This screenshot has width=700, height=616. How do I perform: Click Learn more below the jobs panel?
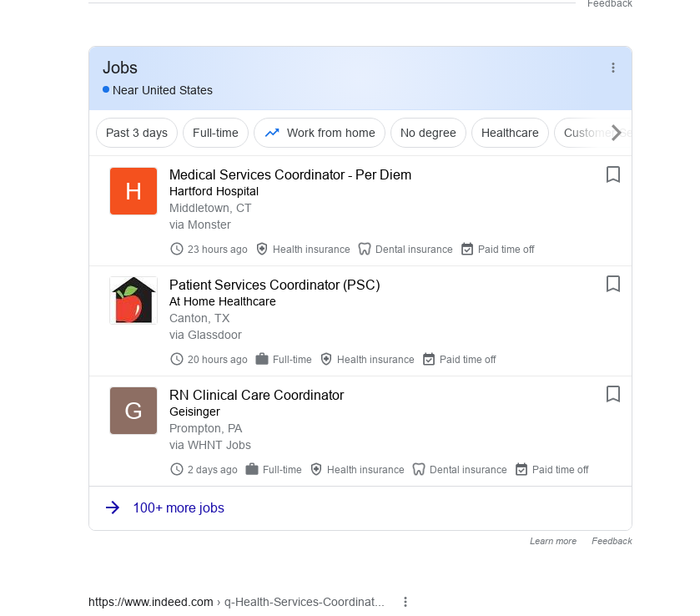553,541
